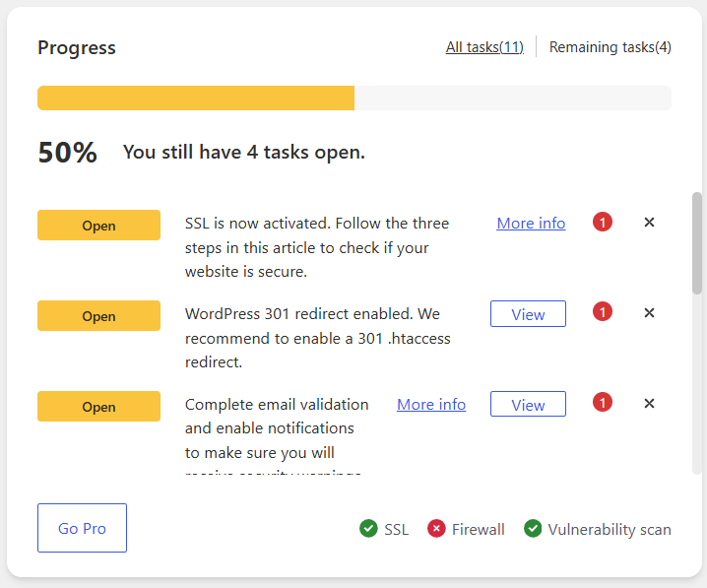Click Open label for SSL task
The height and width of the screenshot is (588, 707).
coord(98,225)
